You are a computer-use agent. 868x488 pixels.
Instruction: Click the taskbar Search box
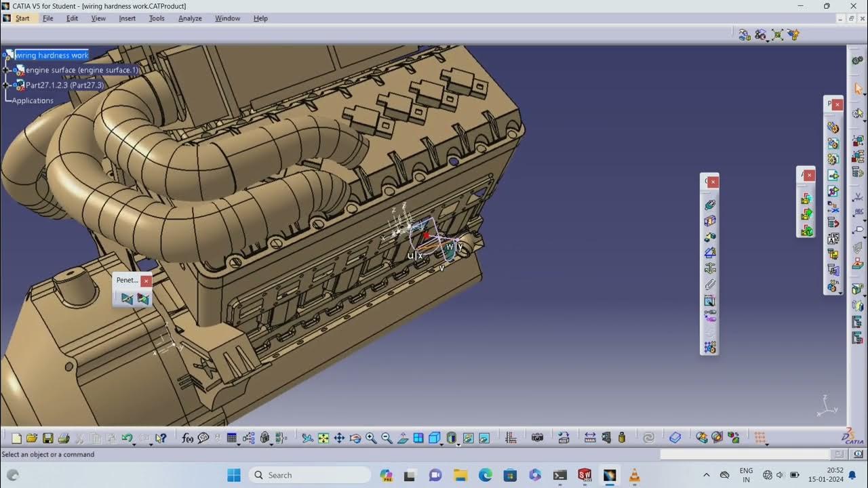pyautogui.click(x=311, y=475)
